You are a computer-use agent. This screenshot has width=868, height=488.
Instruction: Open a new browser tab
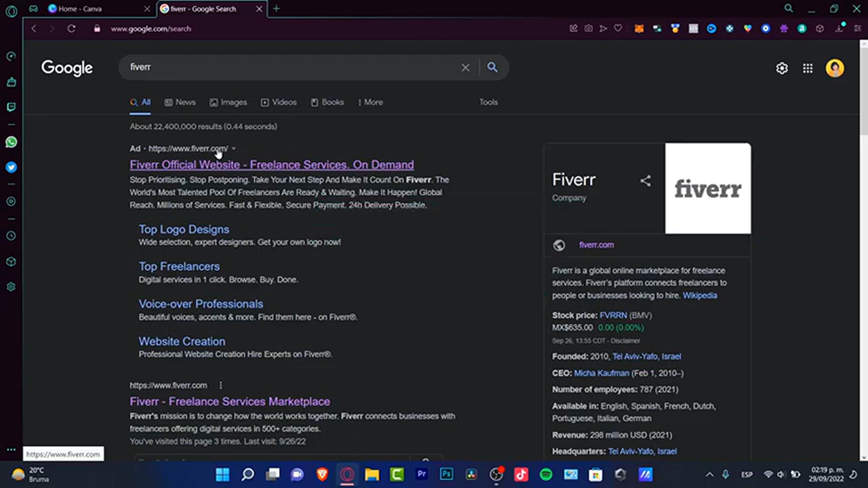276,9
